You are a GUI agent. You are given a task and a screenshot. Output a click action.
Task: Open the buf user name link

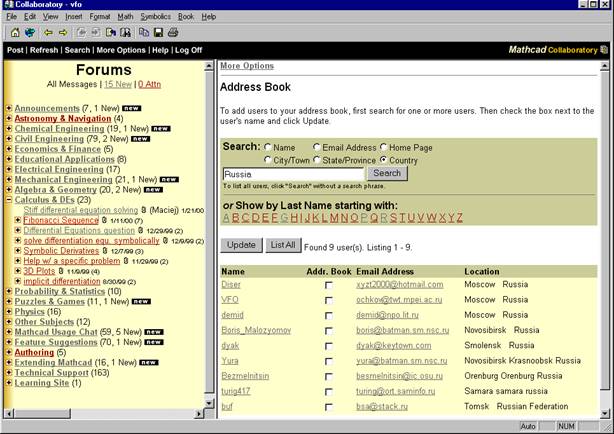[x=227, y=407]
